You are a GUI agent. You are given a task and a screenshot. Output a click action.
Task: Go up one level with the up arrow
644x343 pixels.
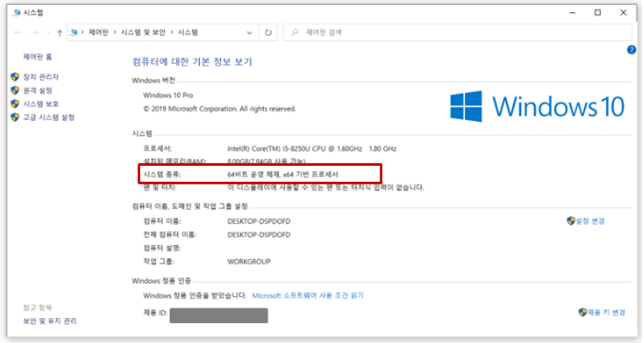point(60,32)
